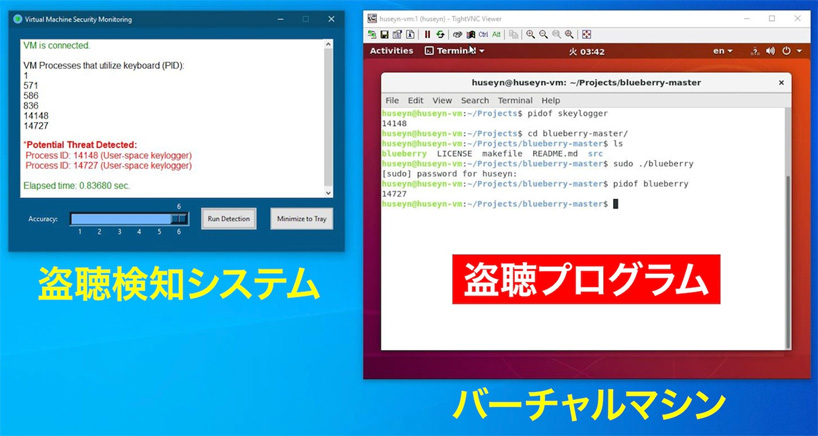The image size is (818, 436).
Task: Click the file transfer icon in TightVNC toolbar
Action: coord(514,34)
